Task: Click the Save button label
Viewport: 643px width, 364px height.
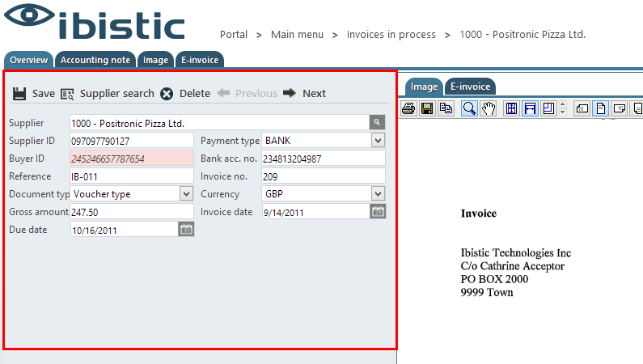Action: click(x=44, y=94)
